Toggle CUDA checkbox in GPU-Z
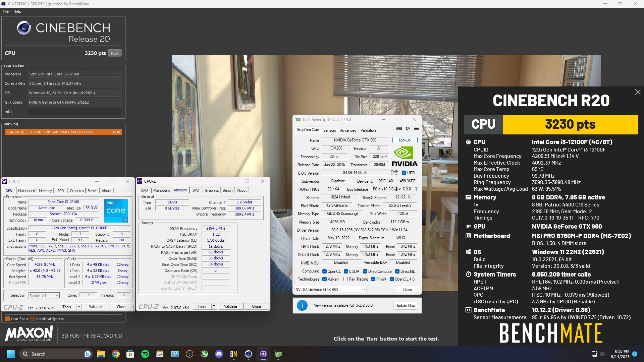This screenshot has width=644, height=362. [346, 271]
